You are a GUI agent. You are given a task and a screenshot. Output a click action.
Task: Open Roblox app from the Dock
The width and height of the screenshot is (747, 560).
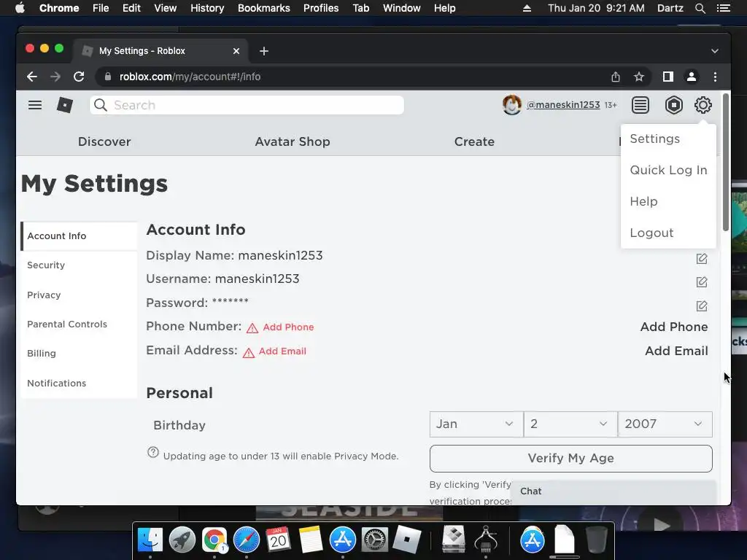point(406,540)
